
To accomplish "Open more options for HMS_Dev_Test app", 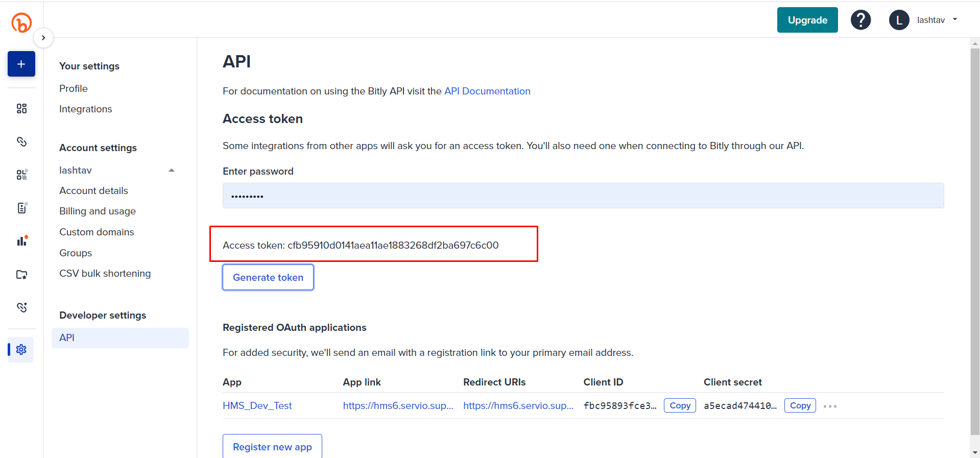I will (830, 406).
